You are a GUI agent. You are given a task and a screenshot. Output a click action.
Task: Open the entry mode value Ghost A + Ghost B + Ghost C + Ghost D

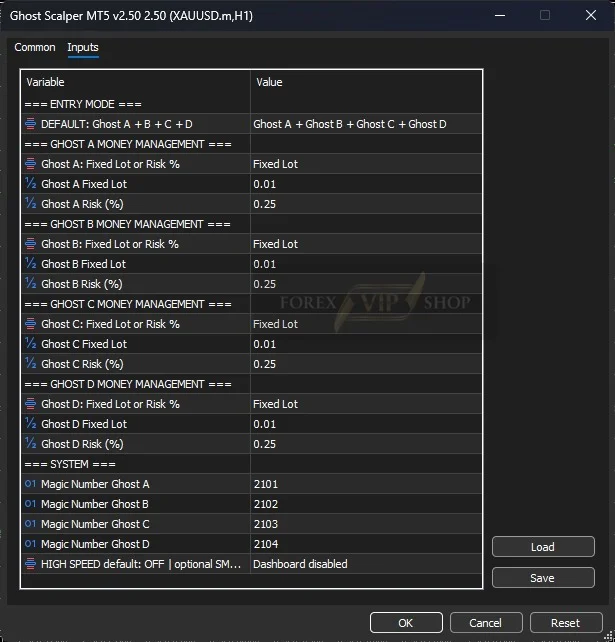tap(366, 124)
